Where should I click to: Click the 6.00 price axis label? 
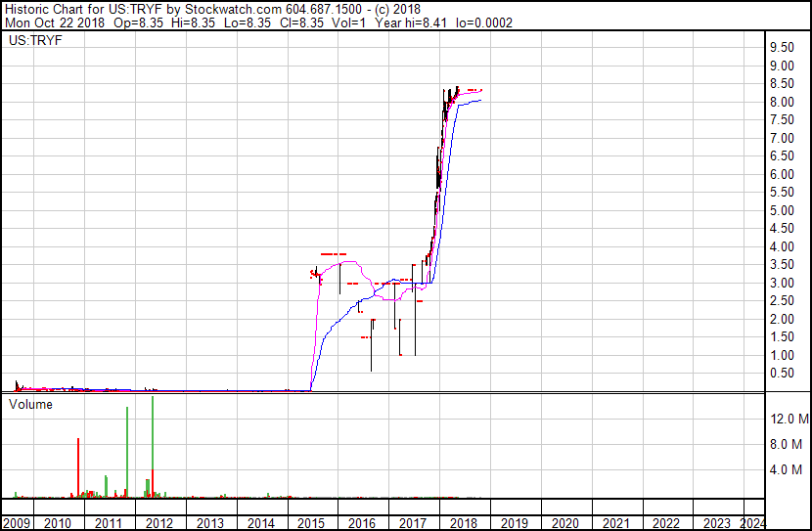coord(782,174)
